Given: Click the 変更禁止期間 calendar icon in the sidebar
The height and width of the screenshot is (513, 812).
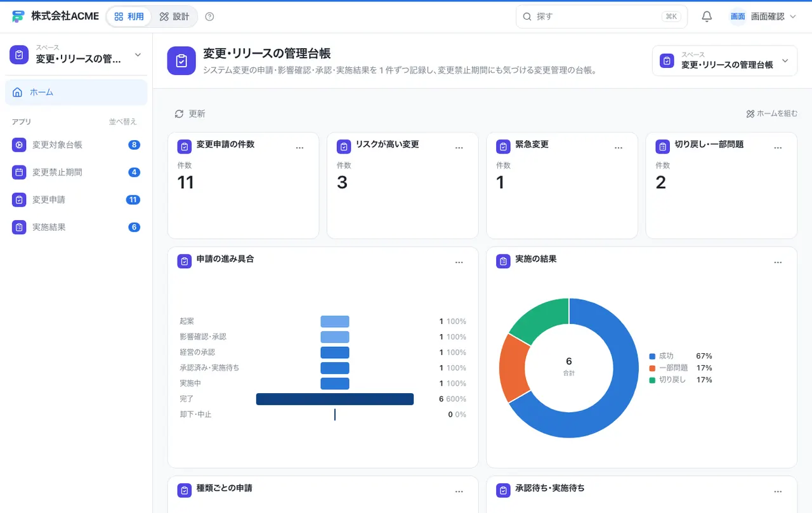Looking at the screenshot, I should pyautogui.click(x=19, y=172).
